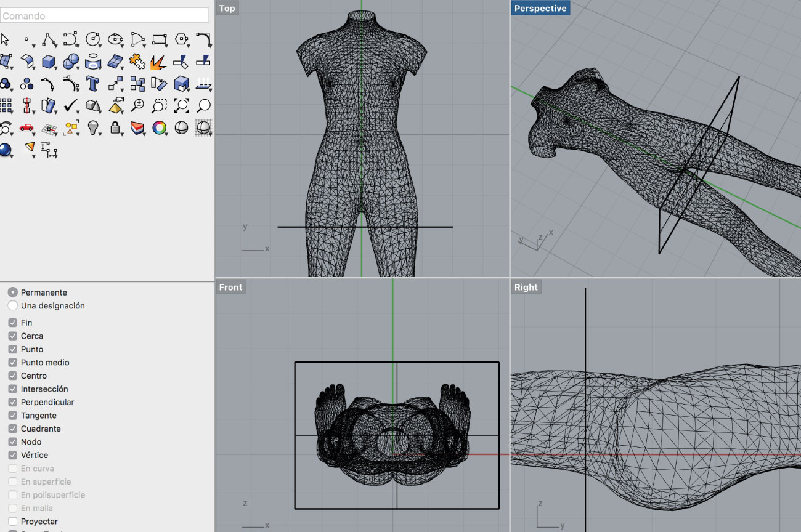
Task: Select the Circle drawing tool
Action: click(93, 39)
